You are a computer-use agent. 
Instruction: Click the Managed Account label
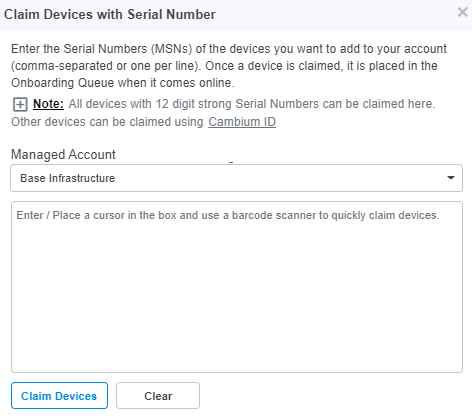pyautogui.click(x=63, y=155)
